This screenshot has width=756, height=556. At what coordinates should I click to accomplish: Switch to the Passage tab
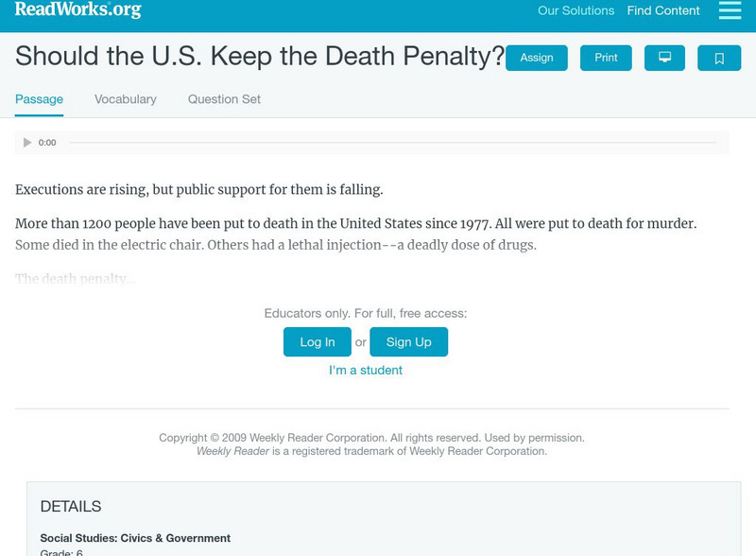[x=39, y=99]
